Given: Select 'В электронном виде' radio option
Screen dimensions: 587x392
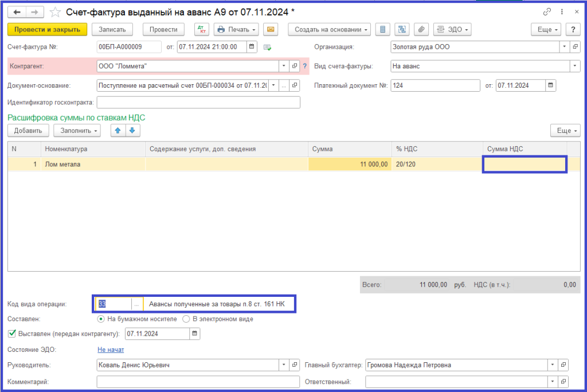Looking at the screenshot, I should click(x=186, y=319).
